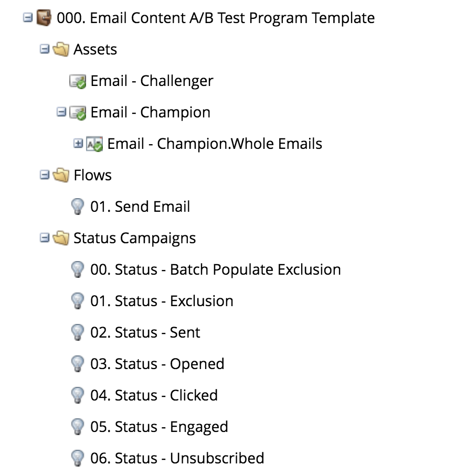This screenshot has width=466, height=476.
Task: Collapse the Flows folder
Action: pyautogui.click(x=45, y=175)
